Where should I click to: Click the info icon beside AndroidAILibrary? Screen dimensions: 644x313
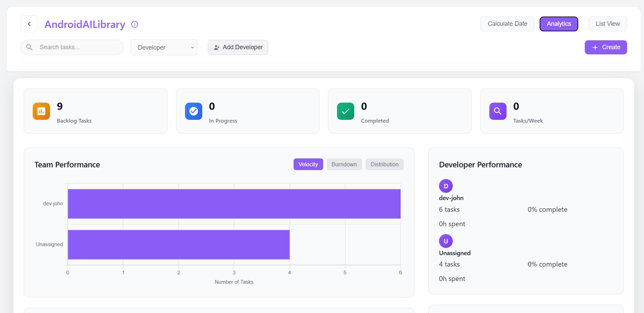pos(135,24)
